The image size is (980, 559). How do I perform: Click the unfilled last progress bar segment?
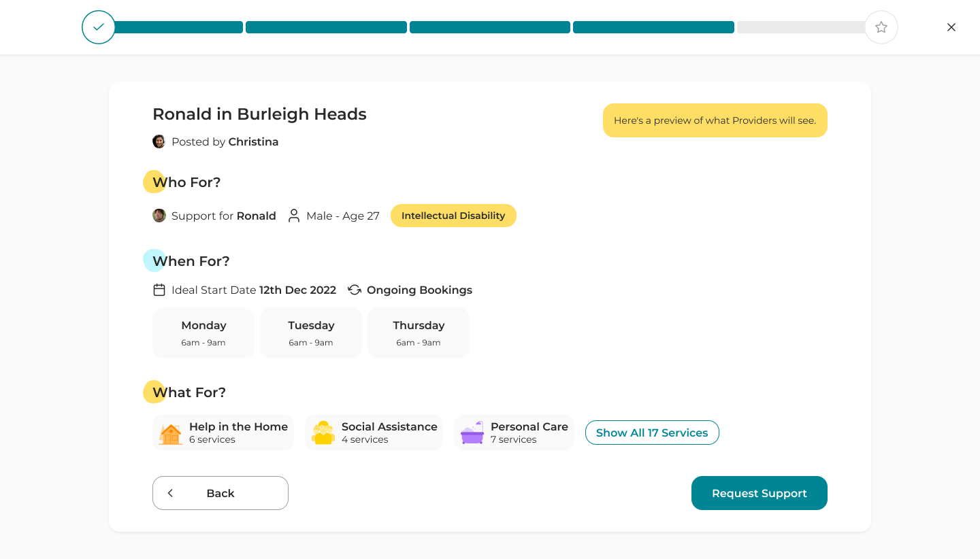click(800, 27)
